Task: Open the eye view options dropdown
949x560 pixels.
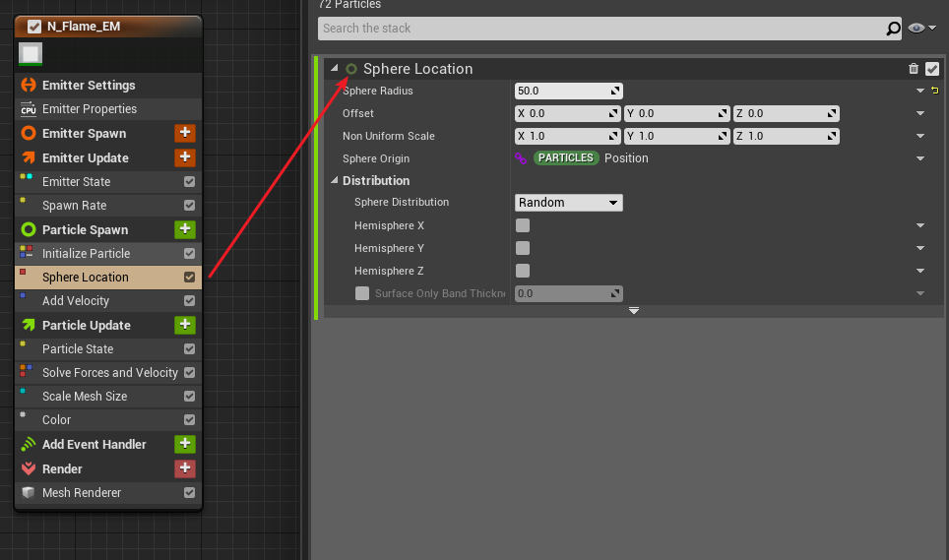Action: click(x=921, y=28)
